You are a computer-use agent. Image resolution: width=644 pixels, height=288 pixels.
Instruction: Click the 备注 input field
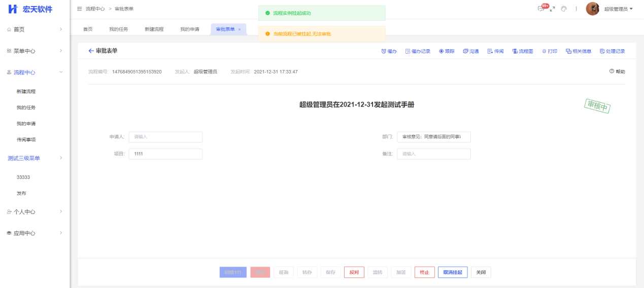coord(433,154)
